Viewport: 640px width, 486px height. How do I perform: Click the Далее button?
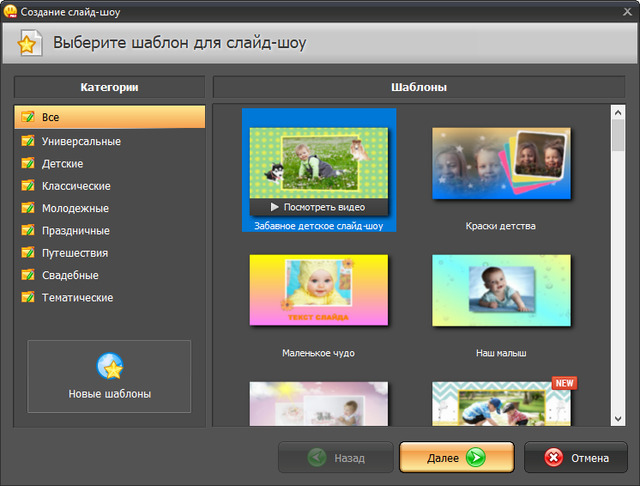pyautogui.click(x=456, y=458)
